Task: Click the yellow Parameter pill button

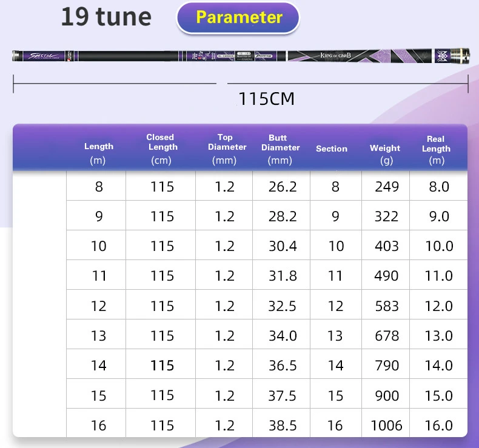Action: coord(238,18)
